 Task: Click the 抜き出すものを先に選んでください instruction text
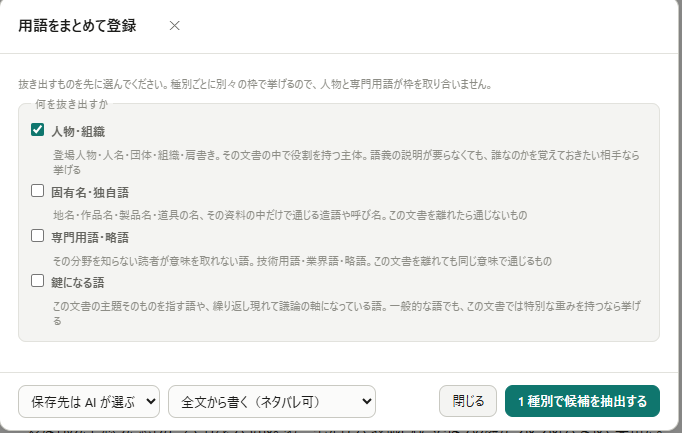[x=255, y=84]
